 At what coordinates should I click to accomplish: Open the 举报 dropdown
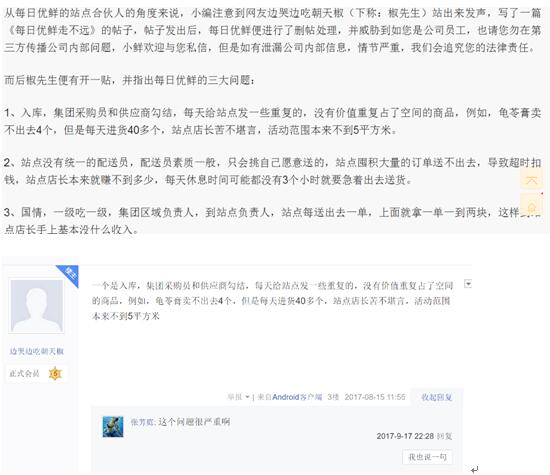pyautogui.click(x=238, y=397)
